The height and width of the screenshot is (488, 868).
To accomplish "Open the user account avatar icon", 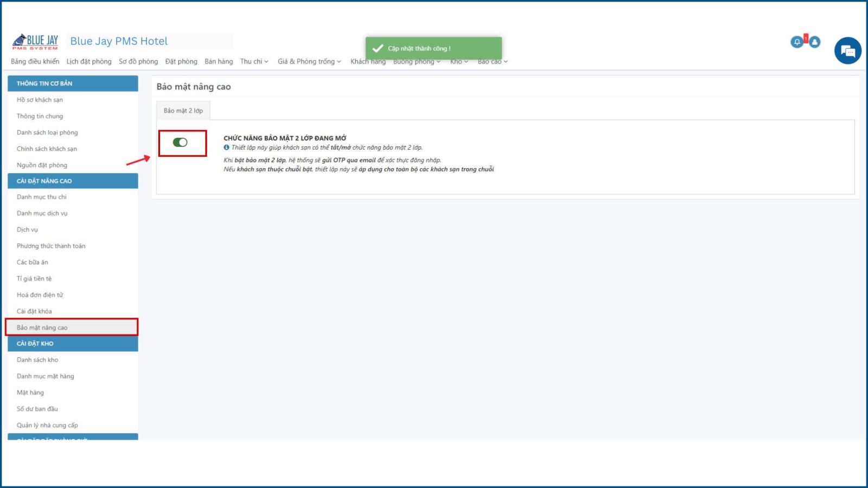I will tap(814, 42).
